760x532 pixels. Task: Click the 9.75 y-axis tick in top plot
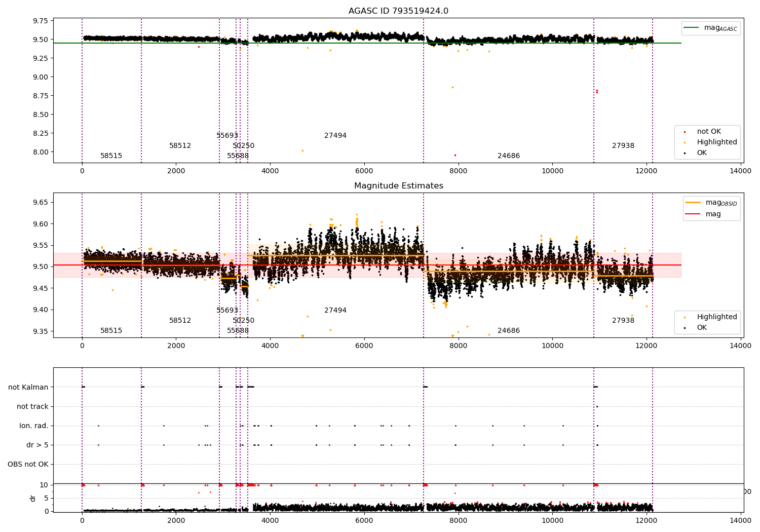coord(40,21)
